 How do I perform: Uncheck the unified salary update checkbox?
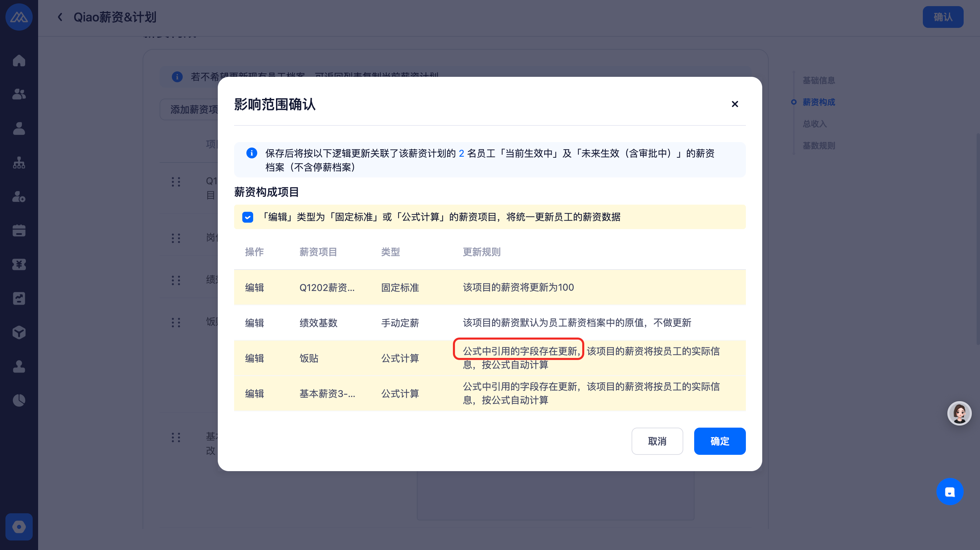(248, 217)
